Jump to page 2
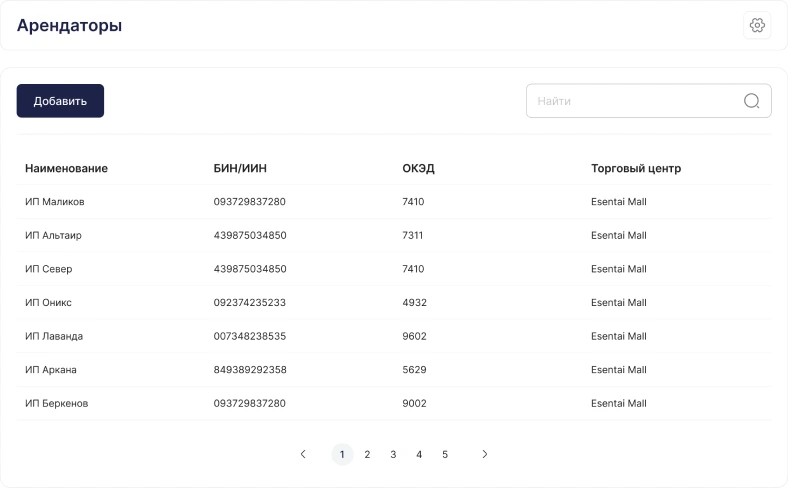This screenshot has height=488, width=788. (x=367, y=454)
